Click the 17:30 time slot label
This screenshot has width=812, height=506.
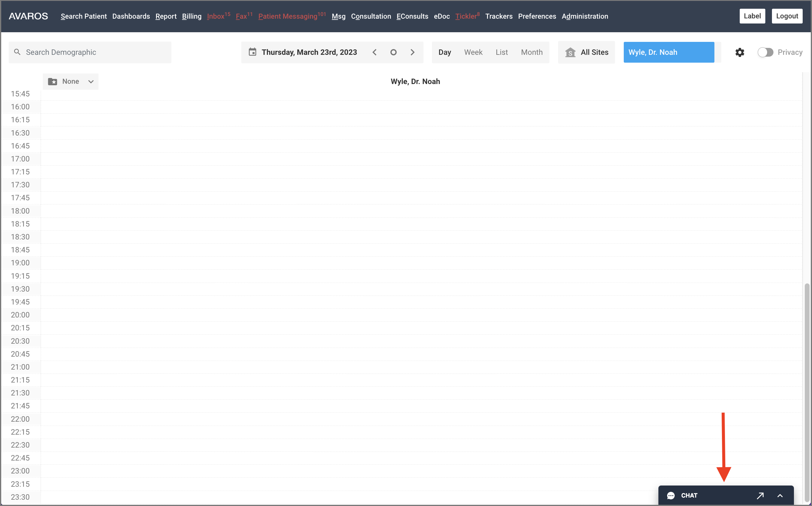(20, 185)
